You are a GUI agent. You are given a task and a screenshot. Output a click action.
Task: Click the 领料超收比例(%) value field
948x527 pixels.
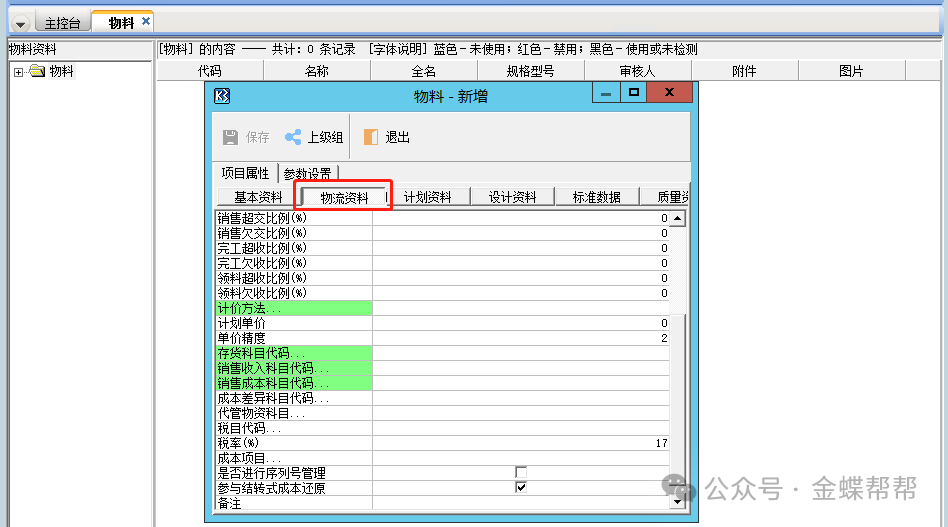[x=521, y=278]
